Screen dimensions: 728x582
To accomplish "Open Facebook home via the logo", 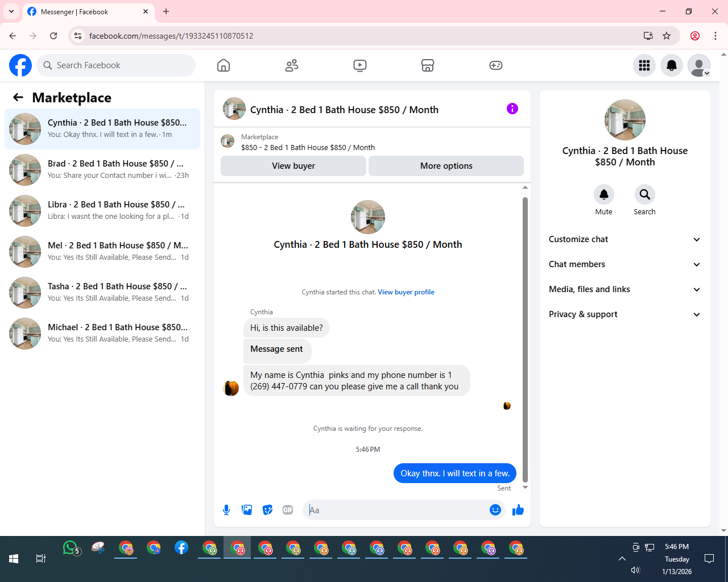I will pos(20,65).
